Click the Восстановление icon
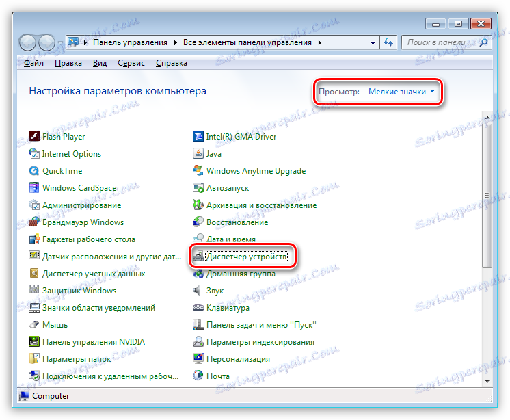The height and width of the screenshot is (420, 510). pos(198,222)
